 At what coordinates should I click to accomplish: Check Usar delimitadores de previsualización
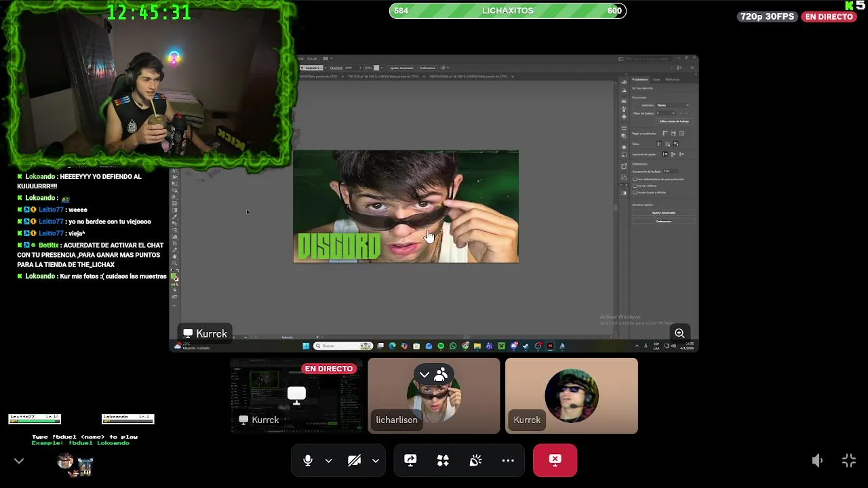[x=635, y=179]
